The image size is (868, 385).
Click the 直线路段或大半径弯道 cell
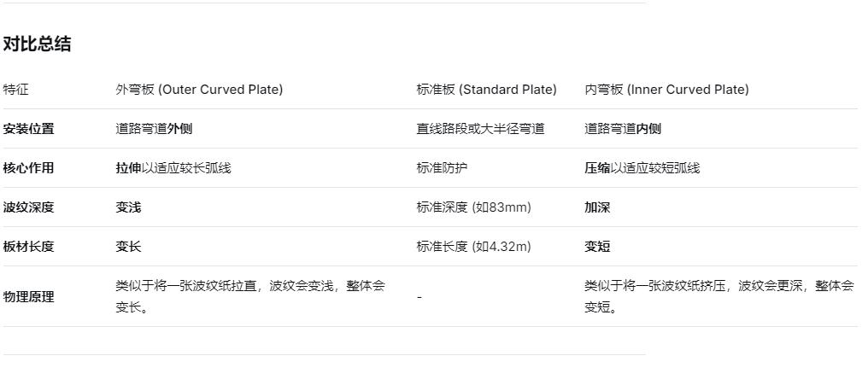coord(480,129)
